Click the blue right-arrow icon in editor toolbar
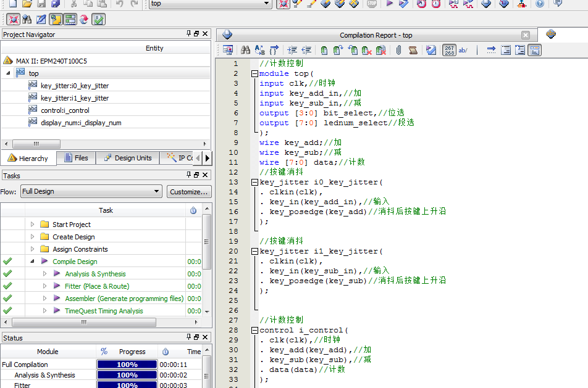Viewport: 588px width, 388px height. [491, 50]
